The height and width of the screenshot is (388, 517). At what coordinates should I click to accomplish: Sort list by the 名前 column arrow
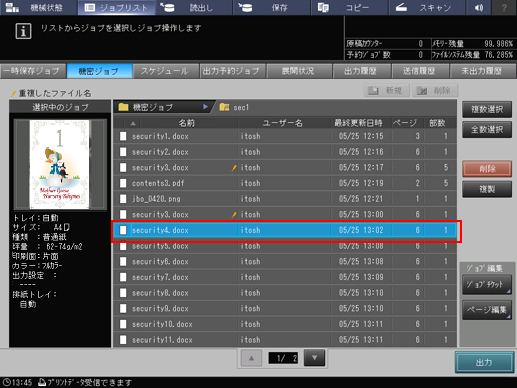tap(133, 123)
